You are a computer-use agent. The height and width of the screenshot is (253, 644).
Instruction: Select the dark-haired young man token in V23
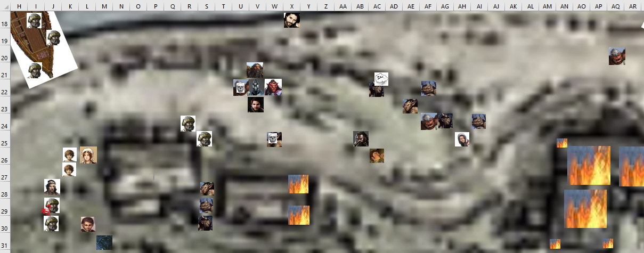click(x=256, y=104)
